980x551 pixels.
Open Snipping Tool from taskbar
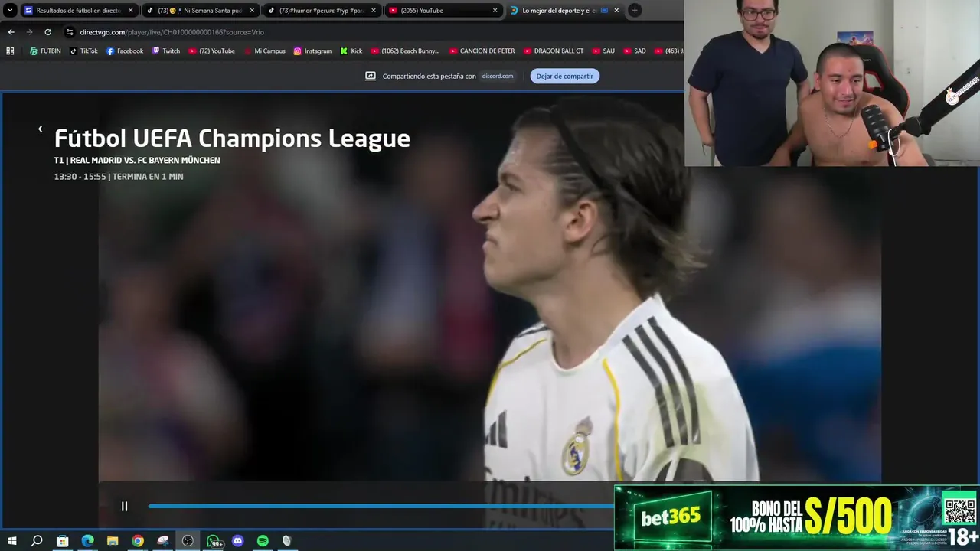point(162,541)
